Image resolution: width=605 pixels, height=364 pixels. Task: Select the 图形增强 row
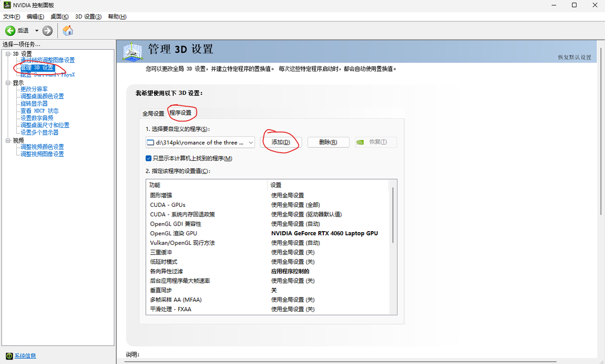point(267,195)
